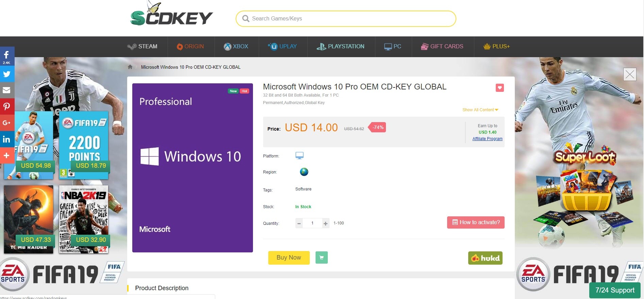Add to cart with green cart icon

tap(322, 258)
